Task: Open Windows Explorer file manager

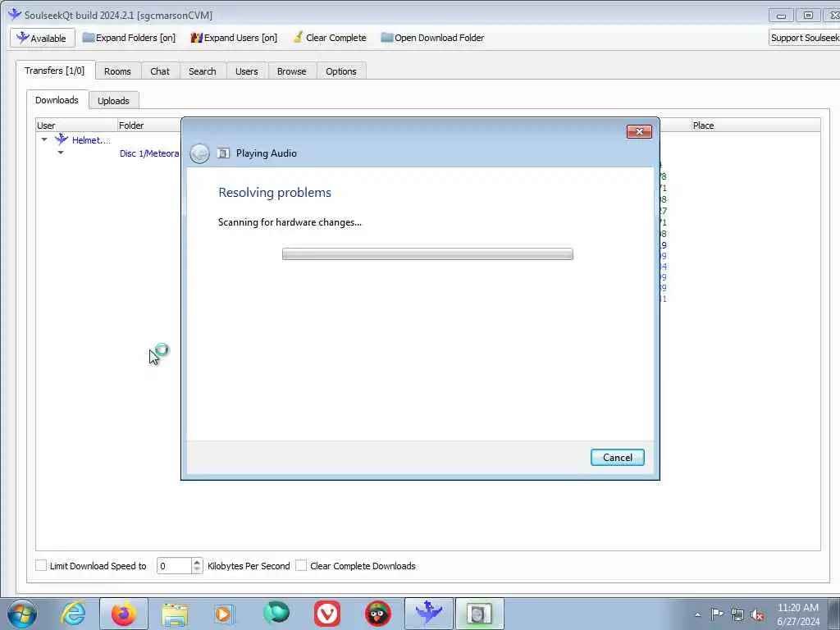Action: pos(175,614)
